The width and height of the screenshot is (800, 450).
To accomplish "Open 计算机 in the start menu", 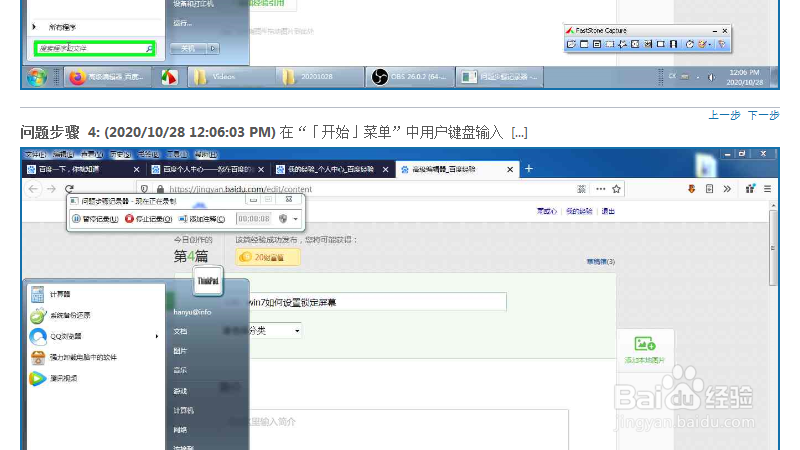I will click(184, 411).
